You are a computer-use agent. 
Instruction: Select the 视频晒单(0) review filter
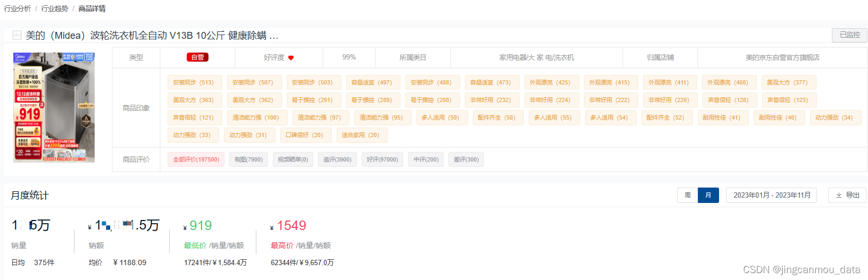pos(293,159)
